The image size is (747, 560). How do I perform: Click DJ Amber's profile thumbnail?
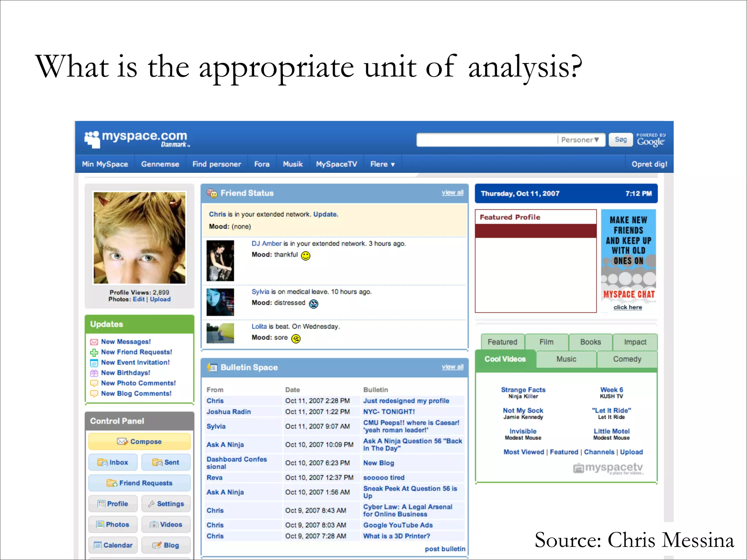[x=220, y=260]
